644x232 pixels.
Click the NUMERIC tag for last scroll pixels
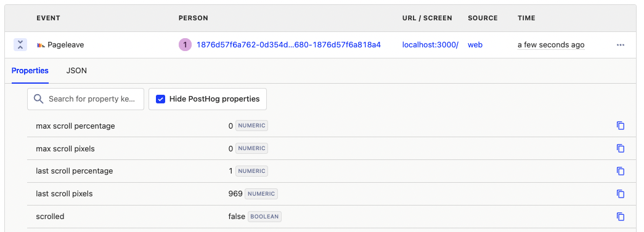261,194
